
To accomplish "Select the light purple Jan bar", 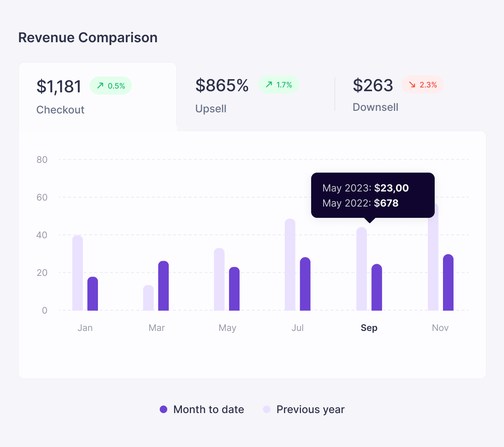I will [78, 273].
